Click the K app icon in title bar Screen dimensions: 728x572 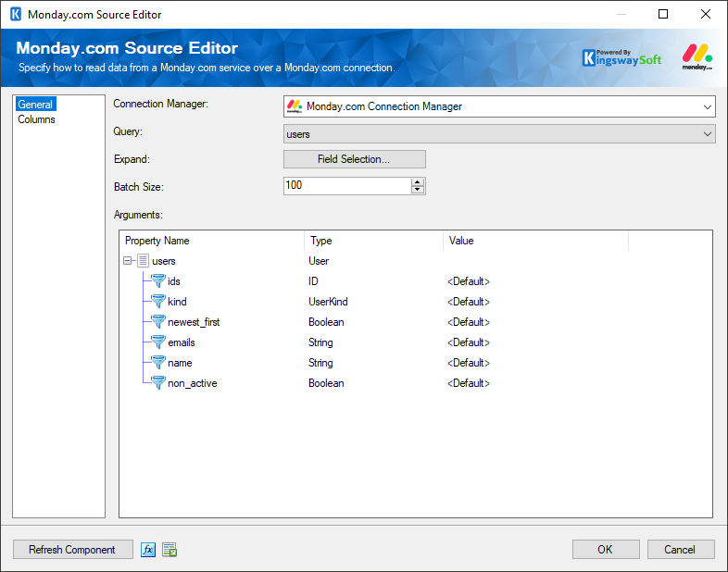pyautogui.click(x=16, y=15)
